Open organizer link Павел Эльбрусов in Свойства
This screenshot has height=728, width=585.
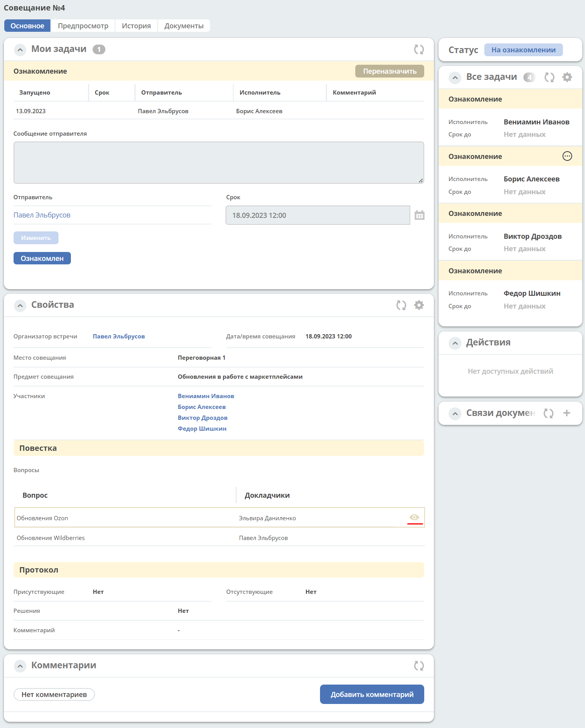pos(119,336)
